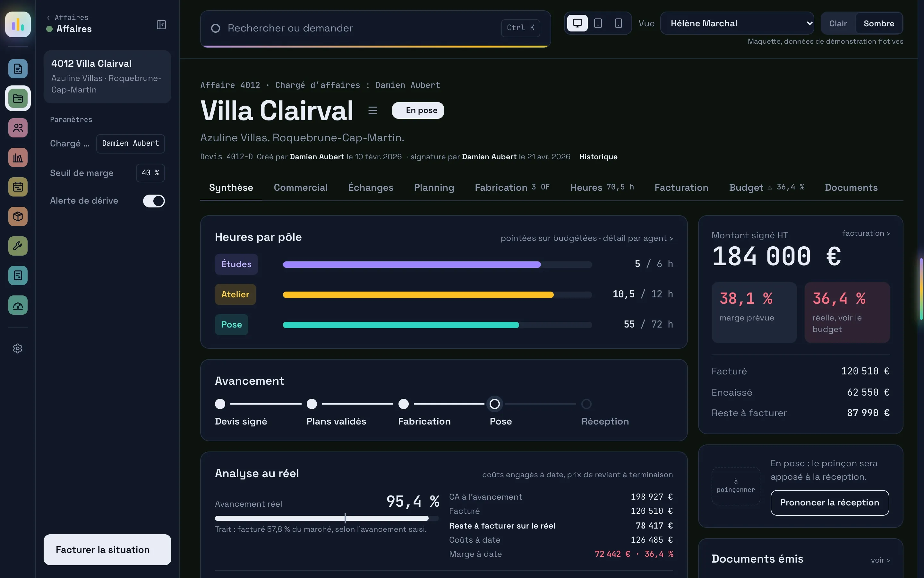Select the phone view icon
The image size is (924, 578).
619,23
